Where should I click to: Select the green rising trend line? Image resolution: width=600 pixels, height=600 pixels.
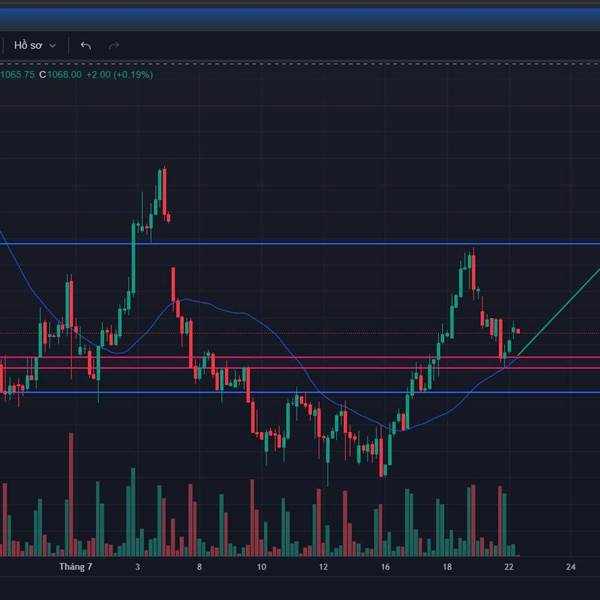[x=559, y=313]
